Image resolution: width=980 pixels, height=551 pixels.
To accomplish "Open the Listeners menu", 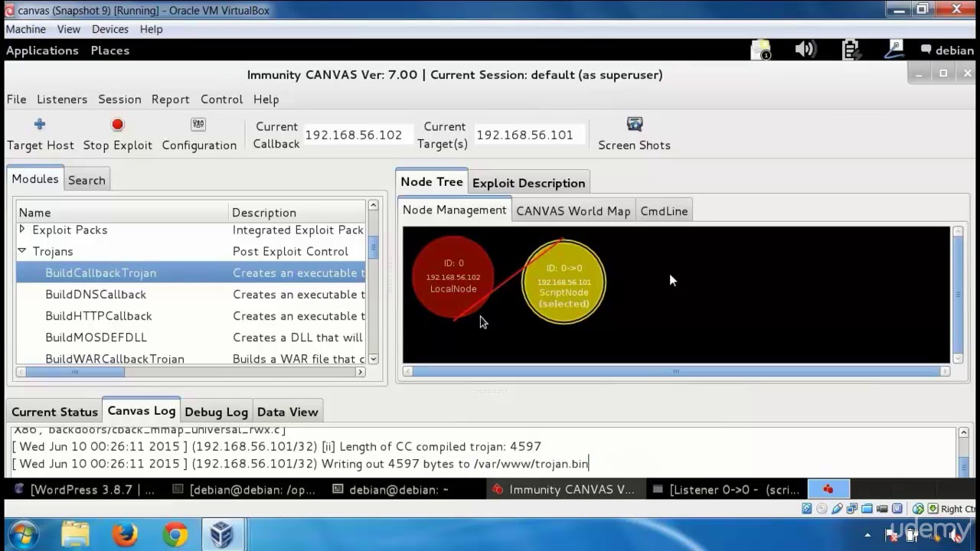I will pos(62,99).
